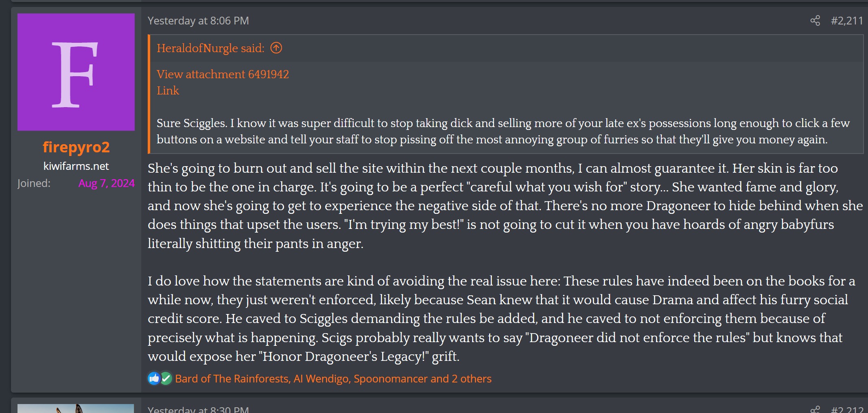
Task: Open post number #2,212 permalink
Action: pos(847,409)
